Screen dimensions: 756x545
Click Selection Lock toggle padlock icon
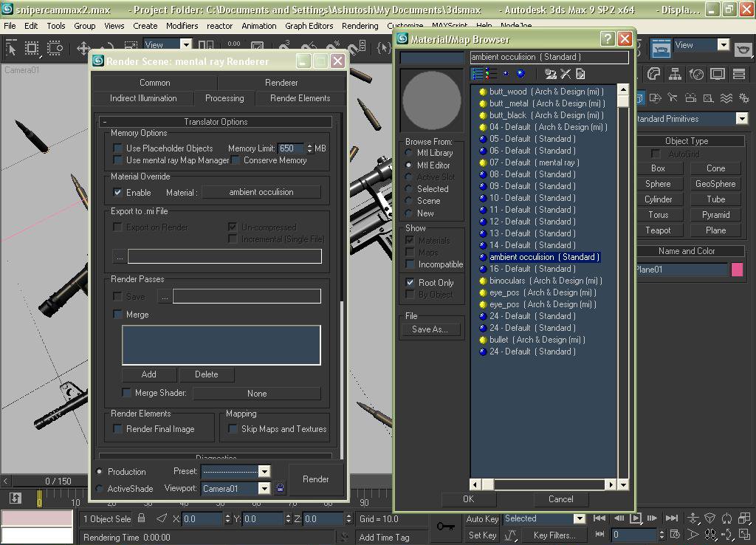click(x=141, y=518)
